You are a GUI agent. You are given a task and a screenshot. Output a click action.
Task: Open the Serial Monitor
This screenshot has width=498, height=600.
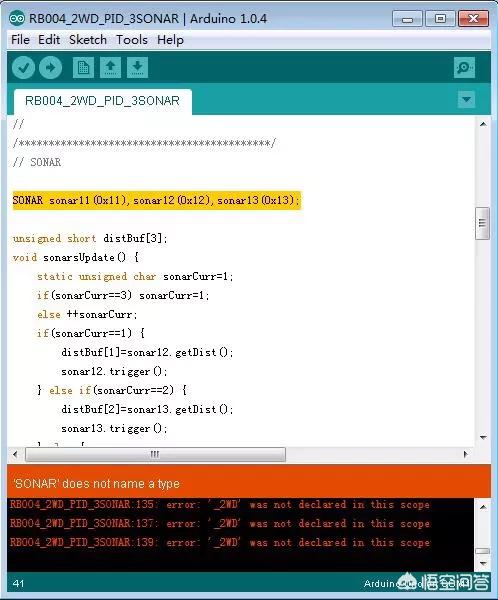point(464,68)
